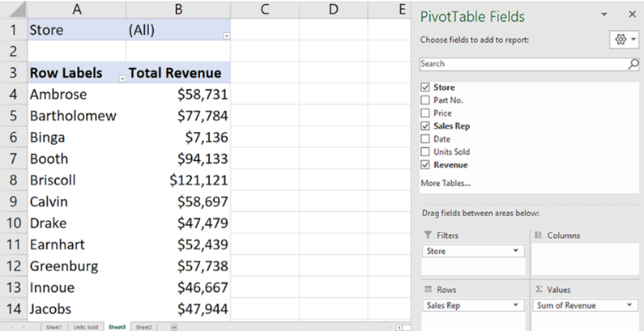The width and height of the screenshot is (644, 331).
Task: Check the Units Sold field checkbox
Action: coord(425,152)
